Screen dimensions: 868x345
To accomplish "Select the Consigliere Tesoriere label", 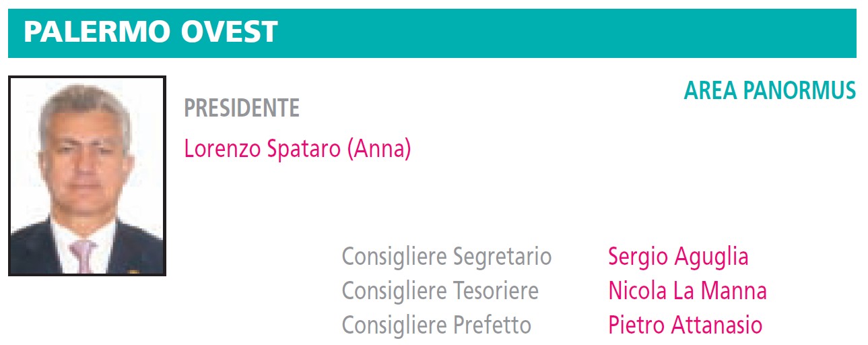I will (x=440, y=291).
